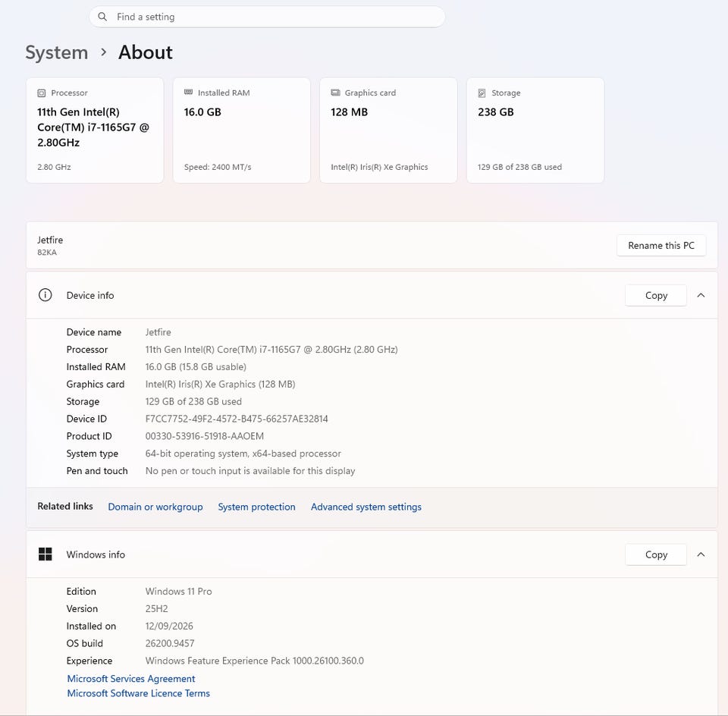Click the Device name value Jetfire
This screenshot has width=728, height=716.
click(x=158, y=332)
